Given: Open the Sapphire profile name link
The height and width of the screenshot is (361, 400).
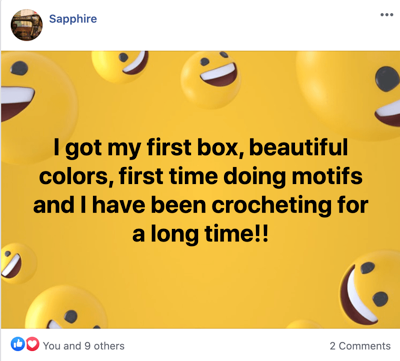Looking at the screenshot, I should coord(73,19).
